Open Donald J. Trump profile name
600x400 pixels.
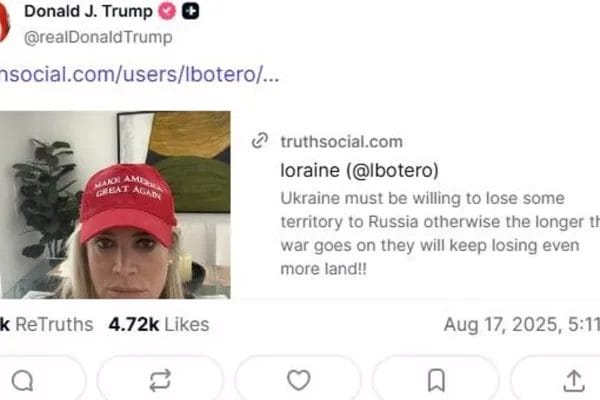88,11
